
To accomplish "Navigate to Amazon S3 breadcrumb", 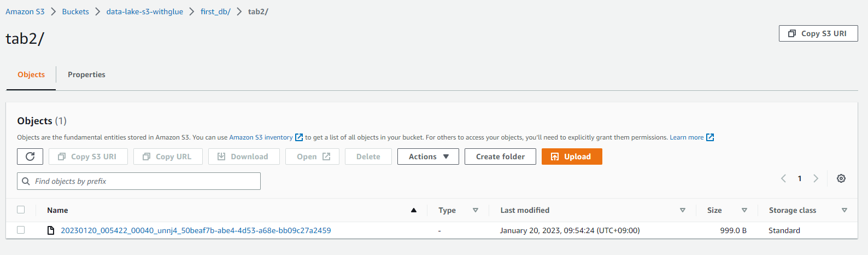I will tap(25, 11).
